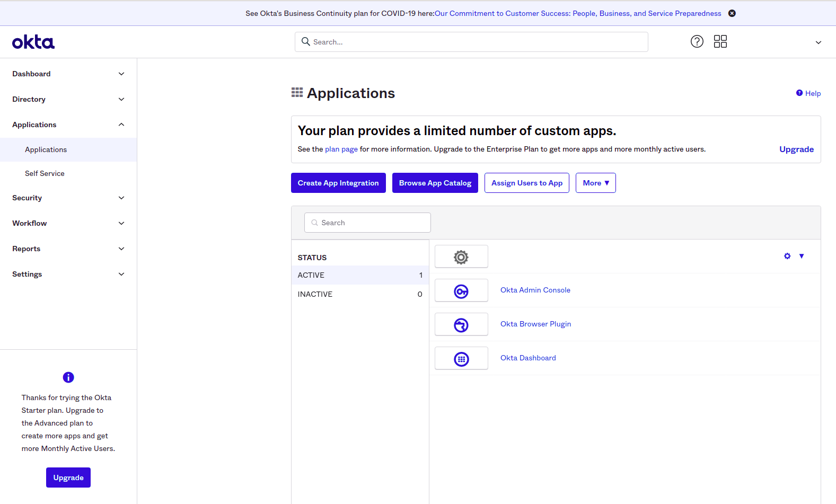Viewport: 836px width, 504px height.
Task: Expand the user account dropdown arrow
Action: 819,42
